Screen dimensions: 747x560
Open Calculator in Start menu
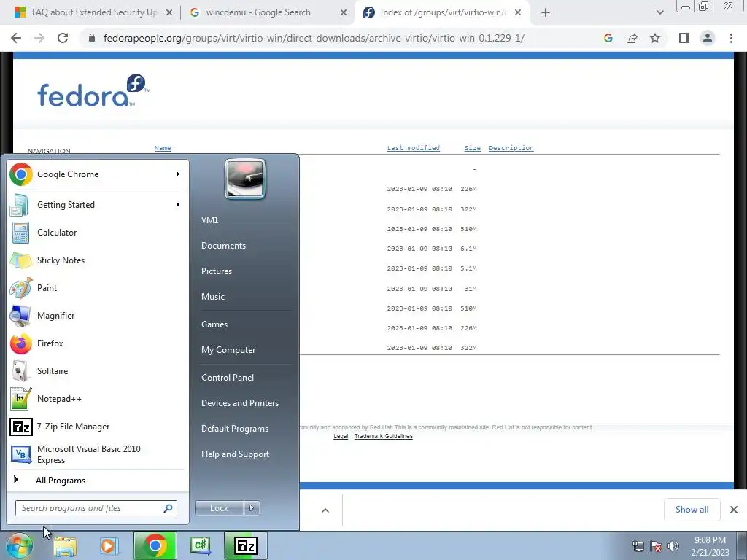point(97,233)
